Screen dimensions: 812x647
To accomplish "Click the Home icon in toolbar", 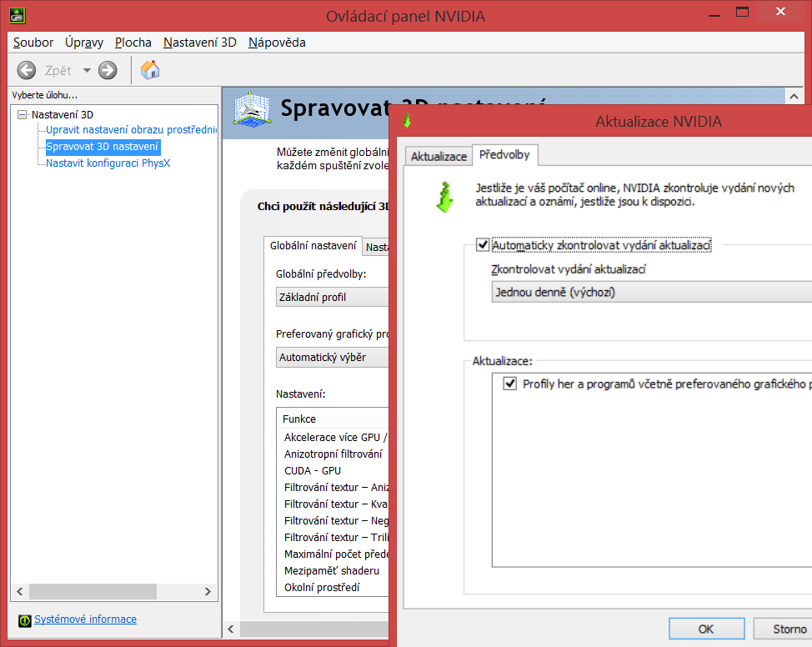I will (x=150, y=70).
